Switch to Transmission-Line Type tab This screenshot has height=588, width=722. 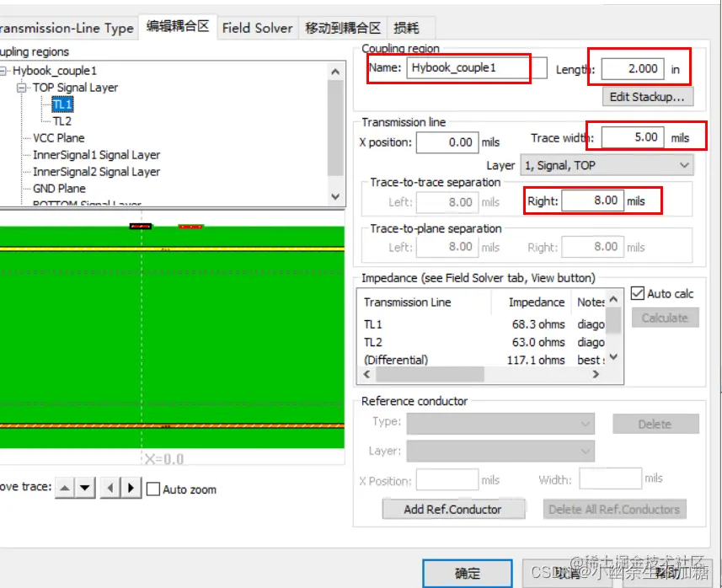point(67,28)
